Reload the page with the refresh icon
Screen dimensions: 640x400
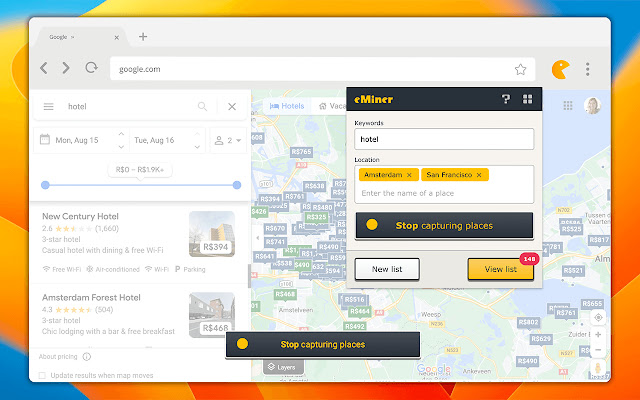[91, 67]
